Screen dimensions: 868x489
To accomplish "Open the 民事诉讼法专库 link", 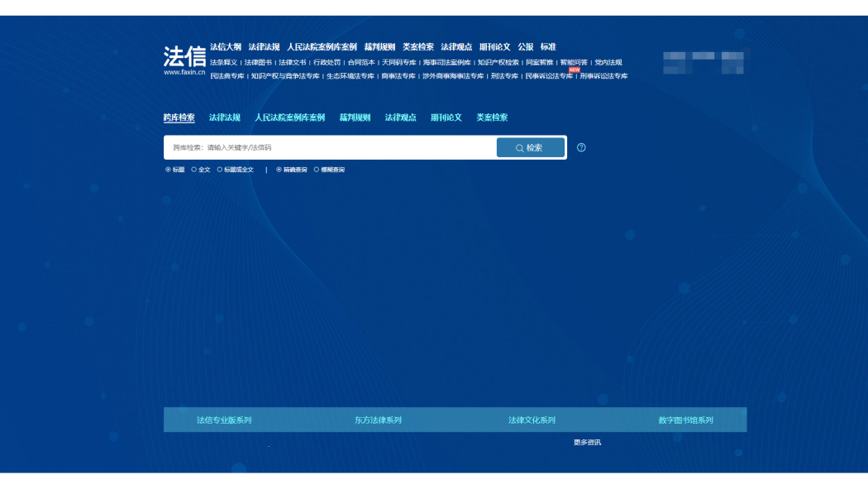I will pyautogui.click(x=549, y=76).
